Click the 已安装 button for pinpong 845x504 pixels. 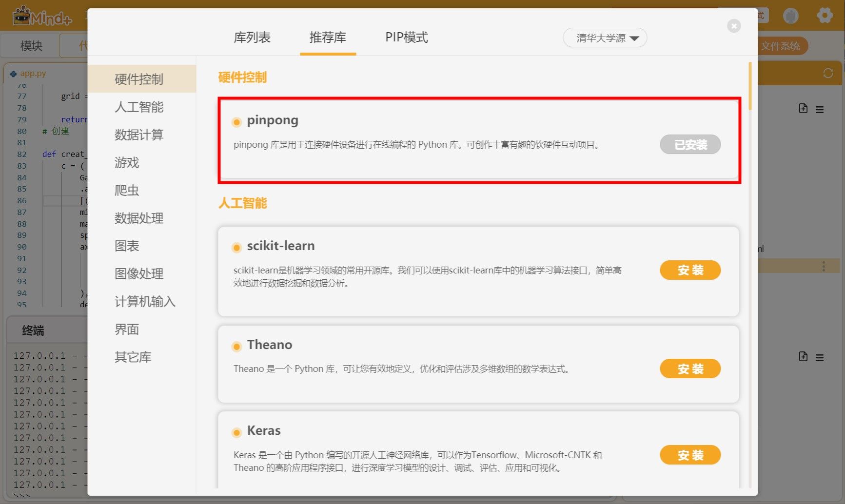[690, 145]
